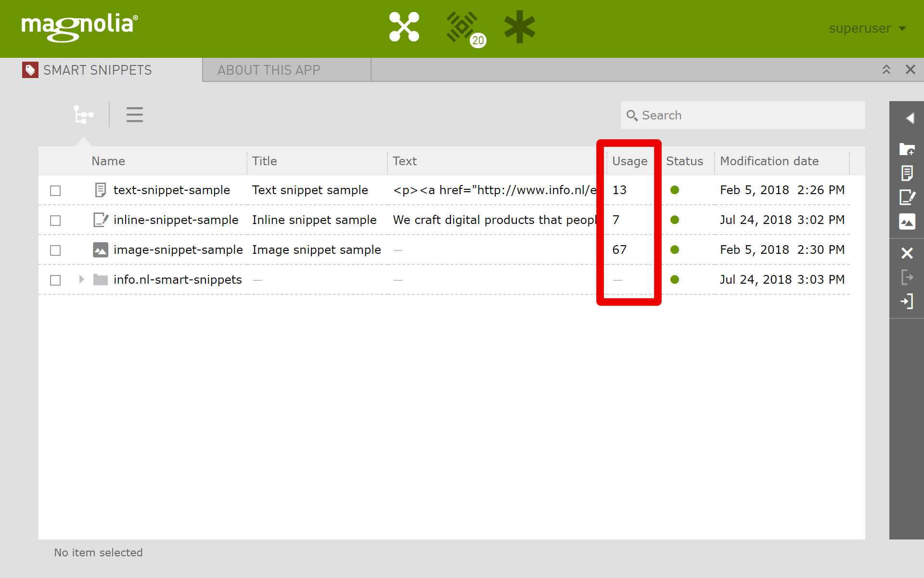Screen dimensions: 924x578
Task: Open Pulse notifications with badge 20
Action: pyautogui.click(x=463, y=27)
